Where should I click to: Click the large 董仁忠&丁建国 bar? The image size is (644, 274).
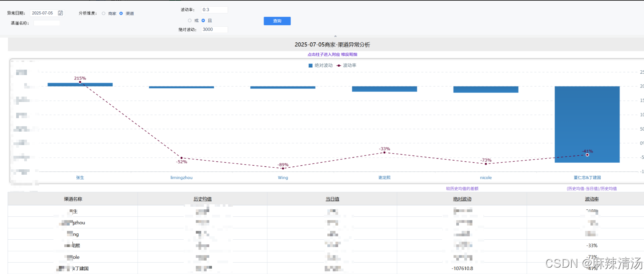(587, 124)
